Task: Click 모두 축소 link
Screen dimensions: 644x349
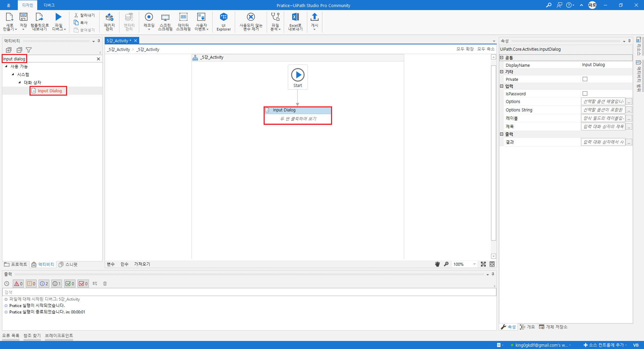Action: tap(486, 49)
